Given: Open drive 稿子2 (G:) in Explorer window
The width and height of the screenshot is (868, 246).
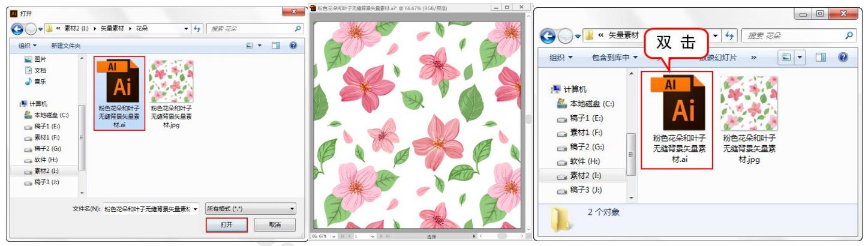Looking at the screenshot, I should pyautogui.click(x=580, y=147).
